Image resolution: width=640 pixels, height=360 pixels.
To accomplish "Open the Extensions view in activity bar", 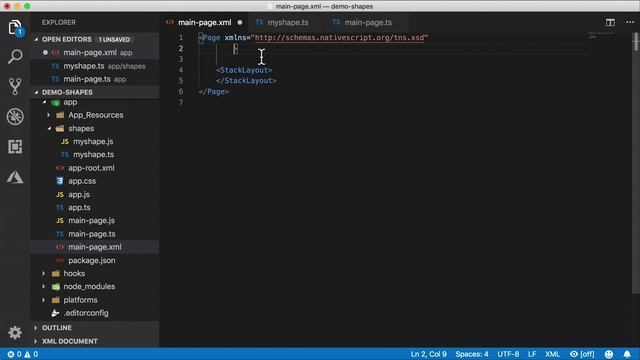I will tap(15, 147).
